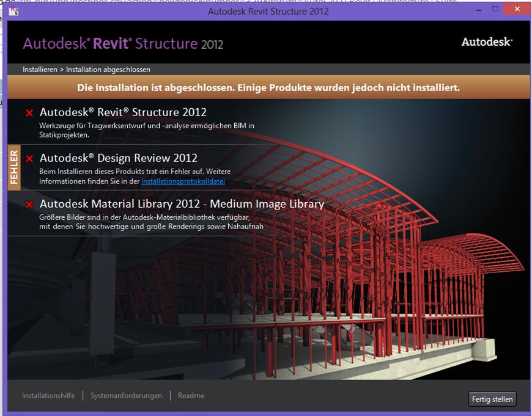Click 'Größere Bilder sind in der' description text
The width and height of the screenshot is (532, 416).
point(151,222)
